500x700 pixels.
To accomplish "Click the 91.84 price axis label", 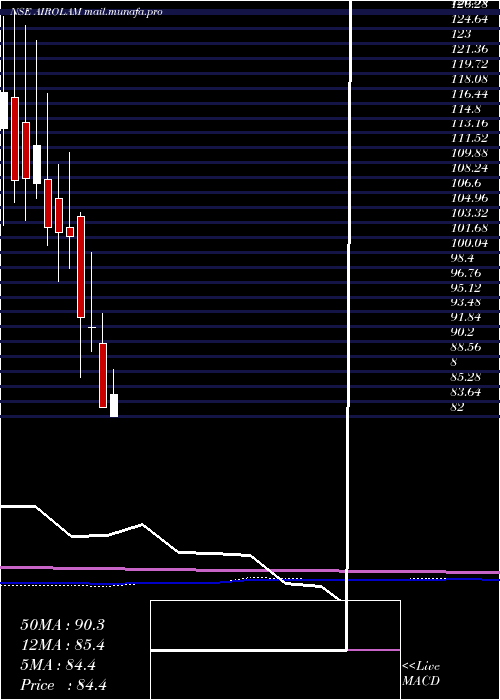I will pos(466,317).
